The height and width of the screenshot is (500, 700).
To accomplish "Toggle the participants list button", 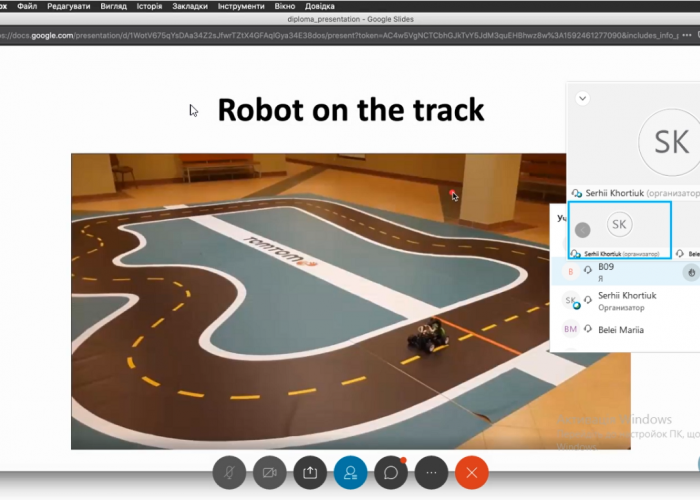I will [x=350, y=472].
